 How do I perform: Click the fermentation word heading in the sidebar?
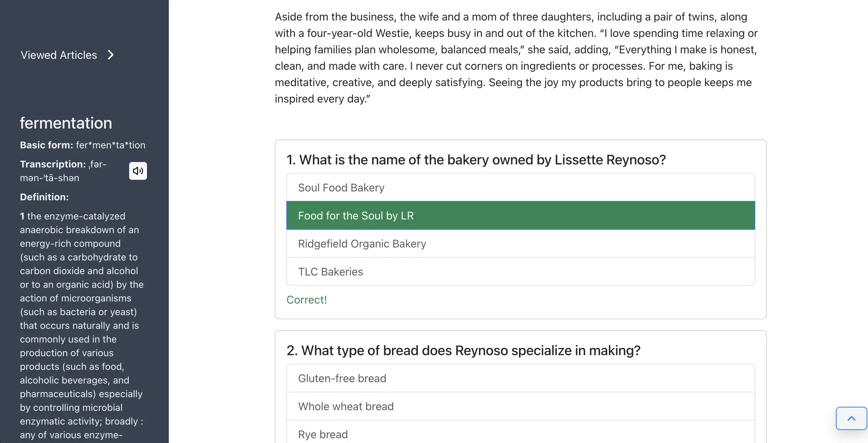pyautogui.click(x=66, y=123)
